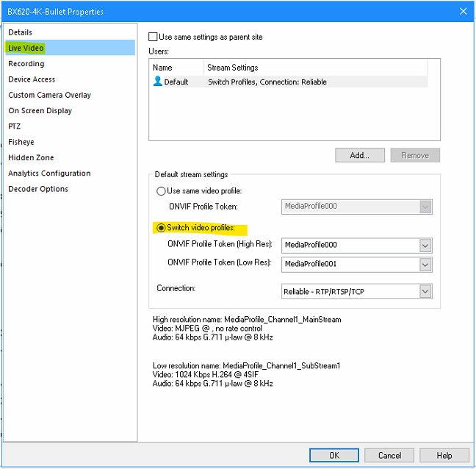476x469 pixels.
Task: Open Device Access settings
Action: (32, 79)
